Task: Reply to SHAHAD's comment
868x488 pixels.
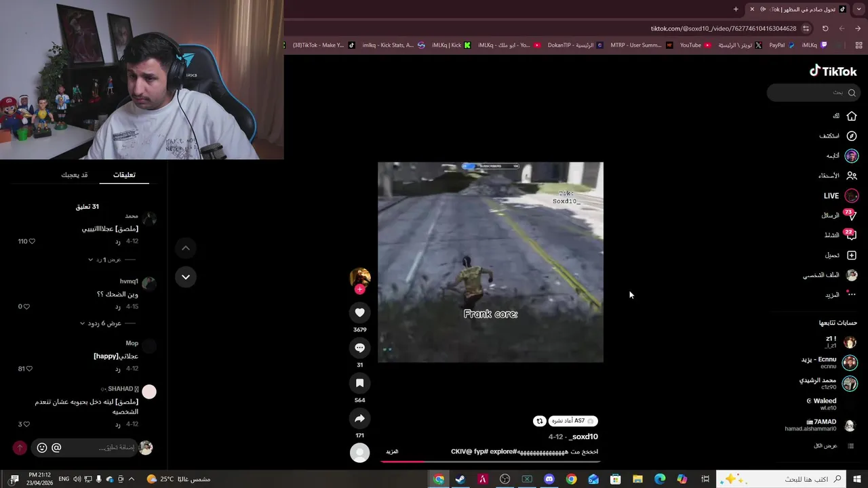Action: (117, 424)
